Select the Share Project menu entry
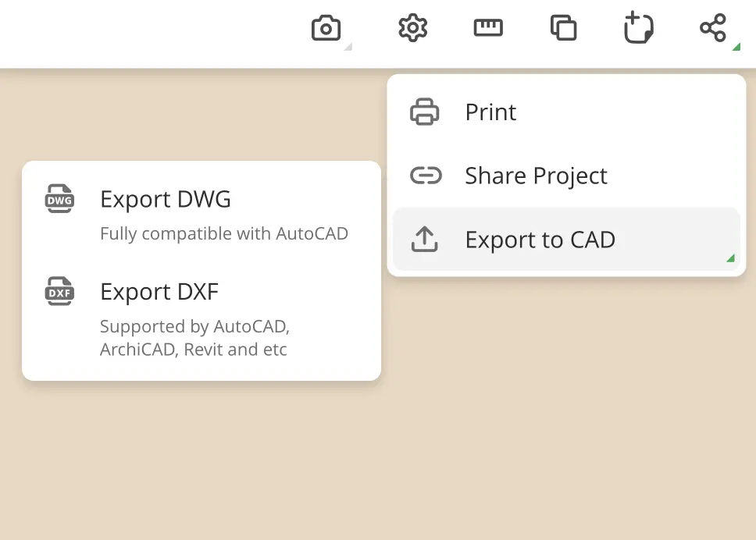This screenshot has width=756, height=540. pos(536,176)
